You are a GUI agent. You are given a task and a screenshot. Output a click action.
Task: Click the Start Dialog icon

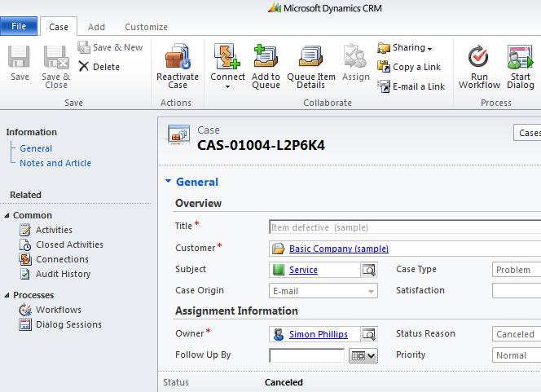521,57
